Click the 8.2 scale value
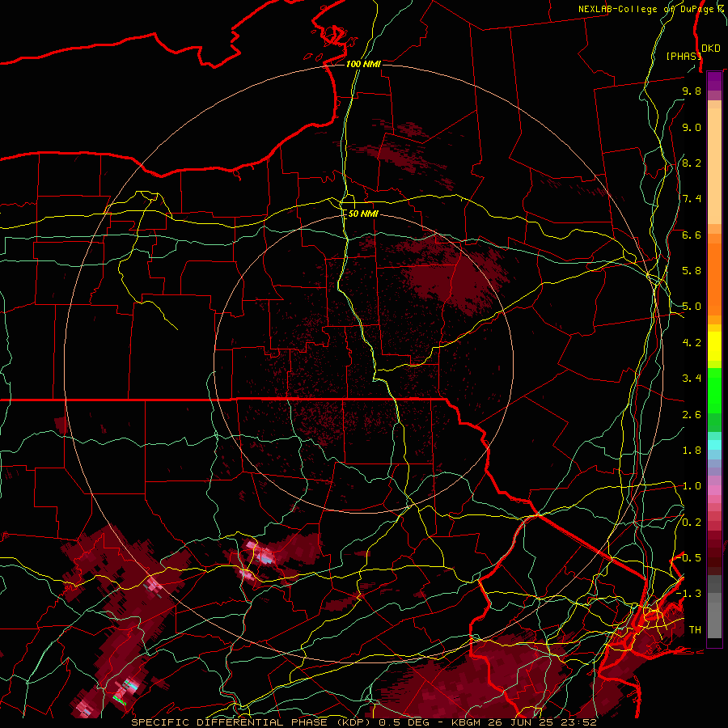 [x=692, y=163]
